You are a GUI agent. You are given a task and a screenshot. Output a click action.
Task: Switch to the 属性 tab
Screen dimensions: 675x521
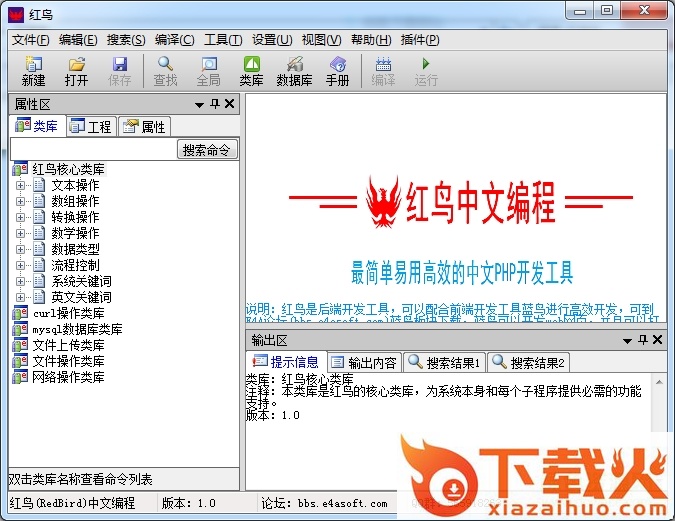145,127
